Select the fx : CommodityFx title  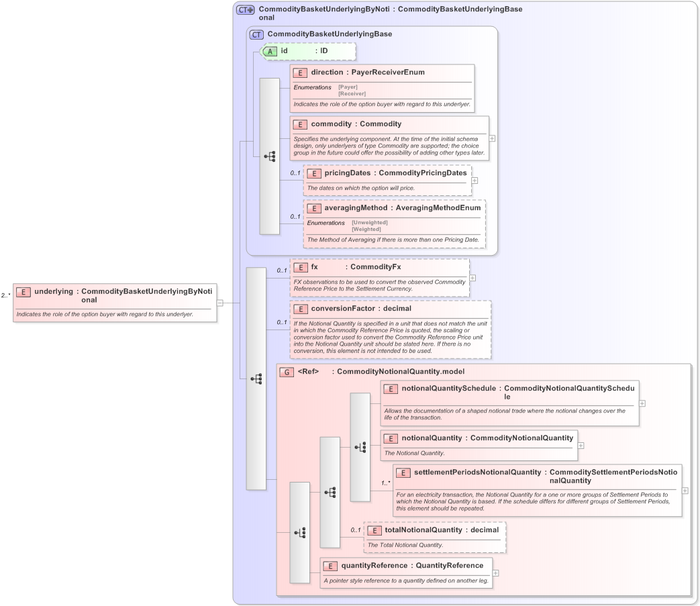click(x=356, y=267)
